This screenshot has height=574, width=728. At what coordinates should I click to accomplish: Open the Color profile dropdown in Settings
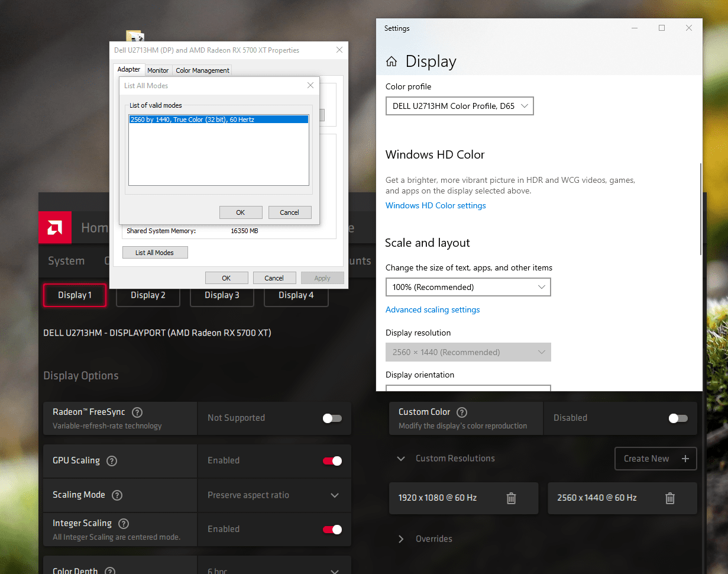(x=460, y=107)
